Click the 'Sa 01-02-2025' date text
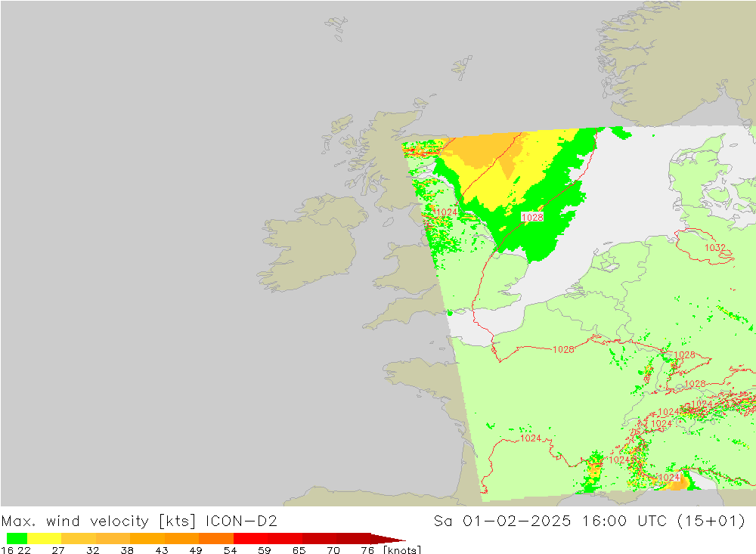The width and height of the screenshot is (756, 554). click(502, 522)
